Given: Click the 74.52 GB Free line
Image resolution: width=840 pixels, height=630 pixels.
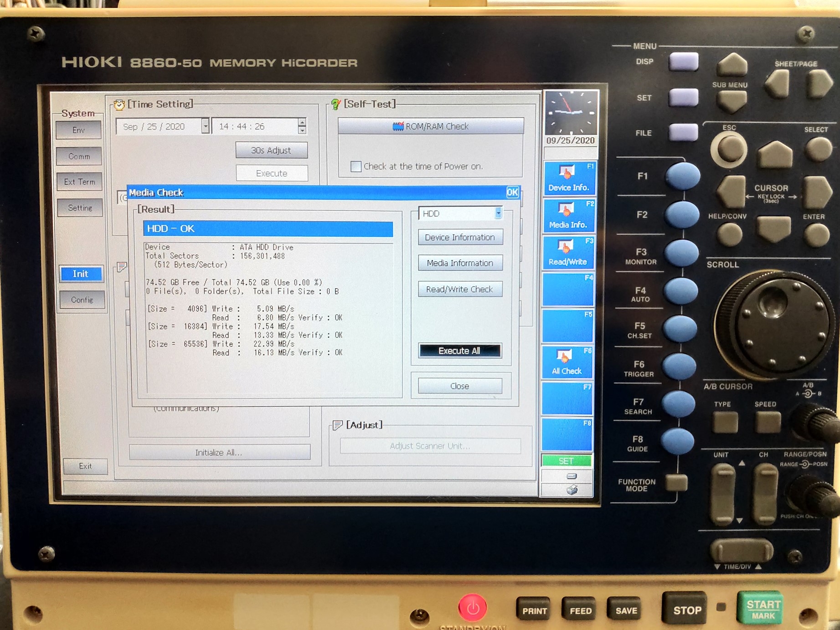Looking at the screenshot, I should (x=234, y=283).
